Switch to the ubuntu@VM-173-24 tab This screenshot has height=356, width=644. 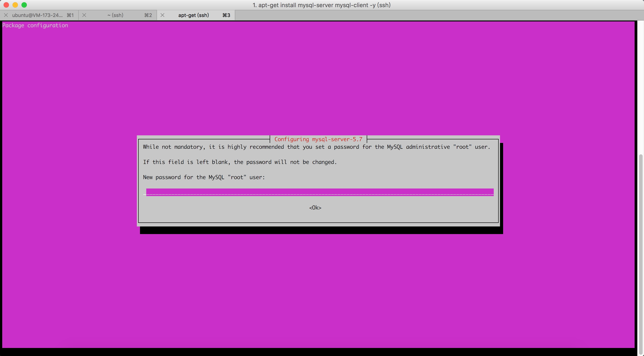tap(38, 15)
